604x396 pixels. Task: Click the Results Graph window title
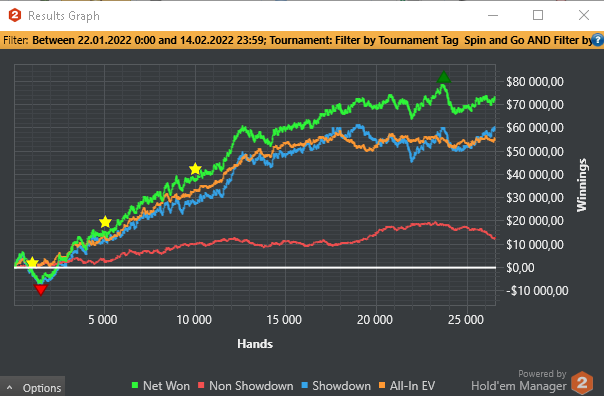click(x=64, y=16)
